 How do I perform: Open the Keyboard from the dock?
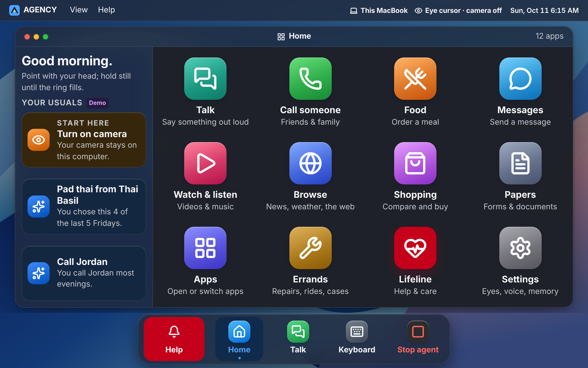[357, 339]
